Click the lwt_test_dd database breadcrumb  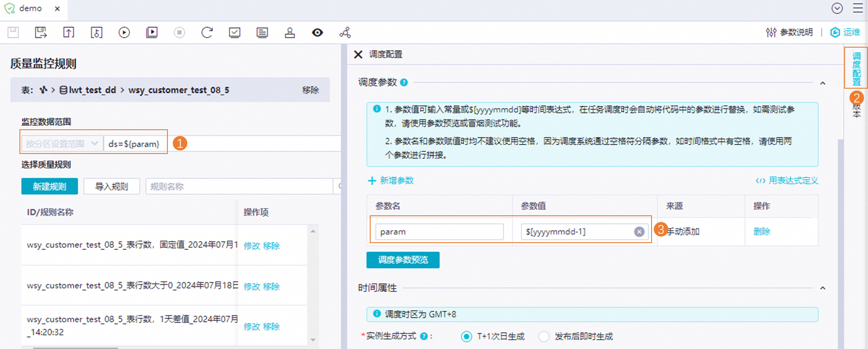[x=87, y=90]
